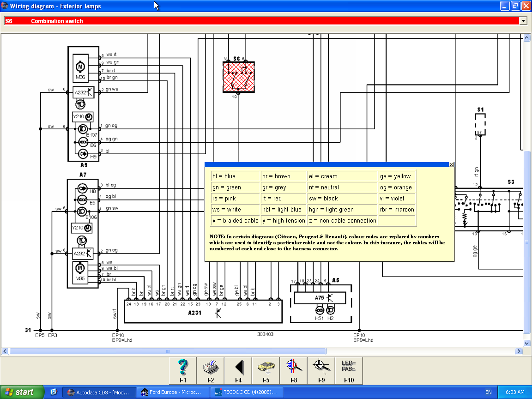Click the A9 headlamp assembly block
532x399 pixels.
(x=84, y=103)
